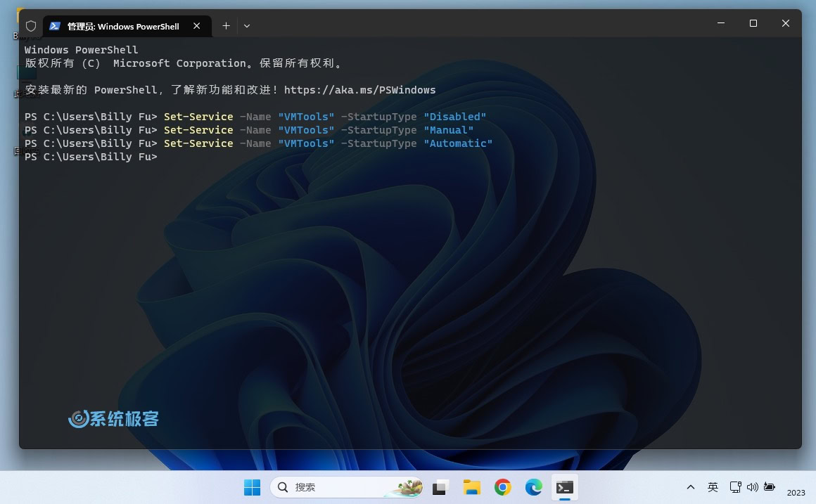Open network settings tray icon
816x504 pixels.
pyautogui.click(x=735, y=487)
